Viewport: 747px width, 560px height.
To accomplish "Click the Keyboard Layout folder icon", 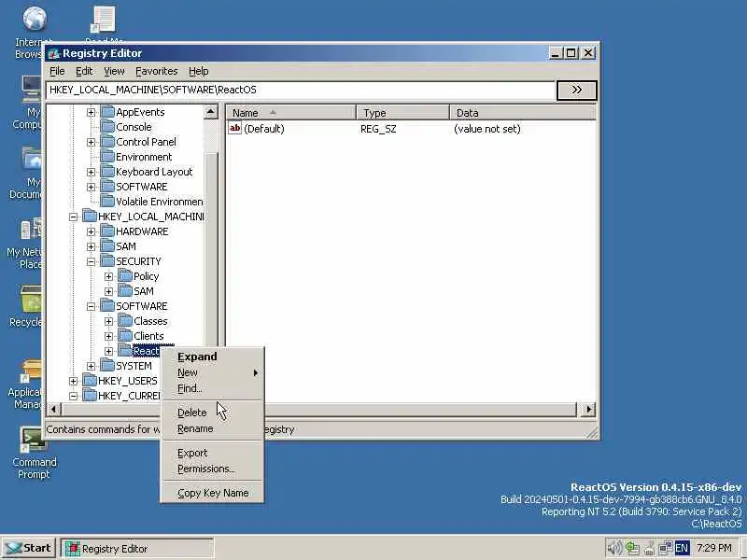I will click(x=107, y=172).
